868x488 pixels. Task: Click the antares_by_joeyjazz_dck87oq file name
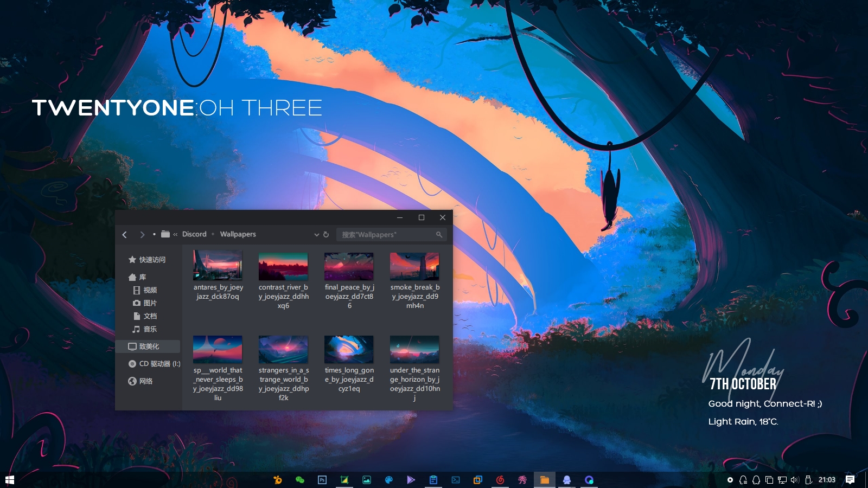pyautogui.click(x=218, y=292)
